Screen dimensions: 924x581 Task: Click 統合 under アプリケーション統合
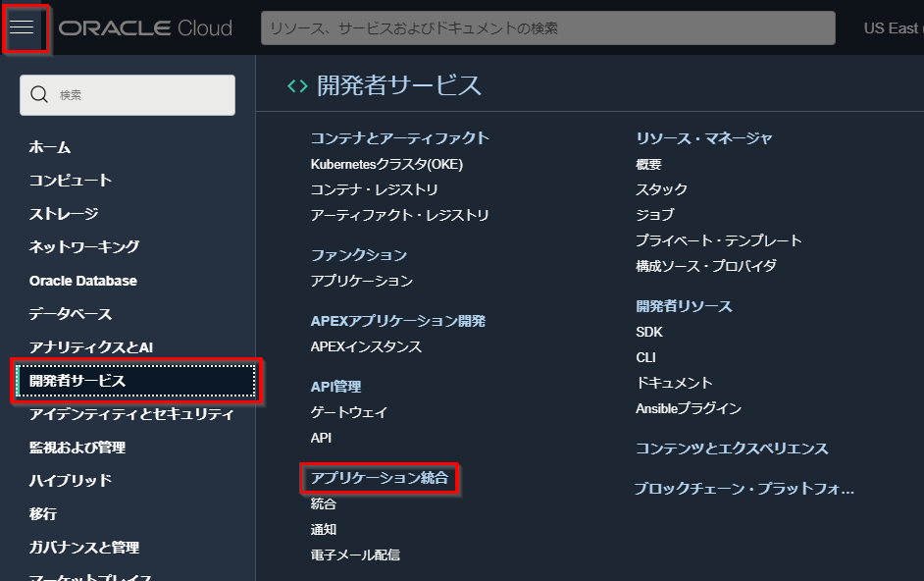coord(324,503)
